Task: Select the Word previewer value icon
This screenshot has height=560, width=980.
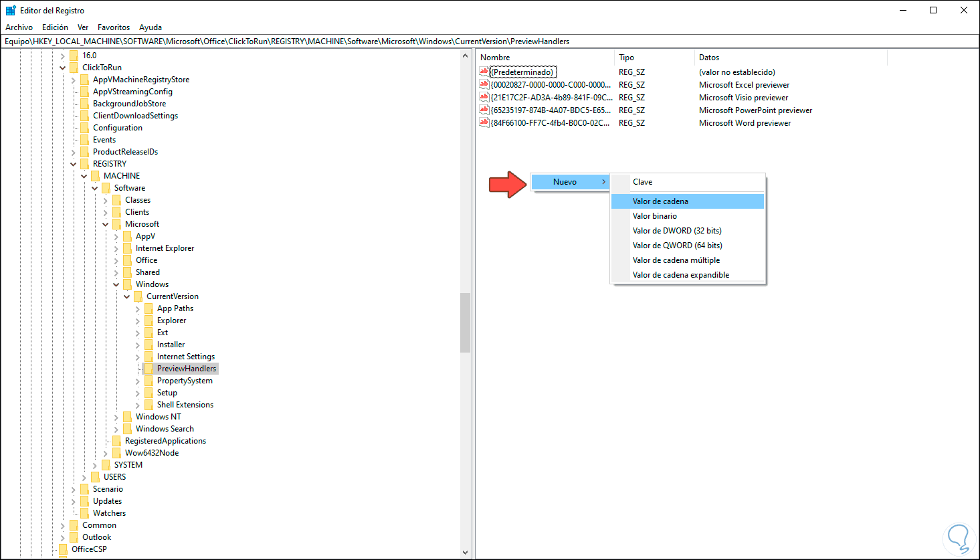Action: pos(484,122)
